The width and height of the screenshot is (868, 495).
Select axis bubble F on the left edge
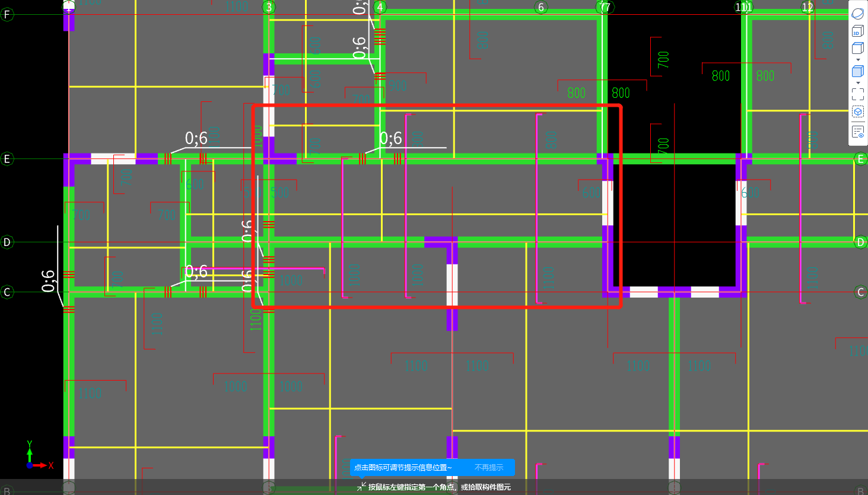[7, 14]
